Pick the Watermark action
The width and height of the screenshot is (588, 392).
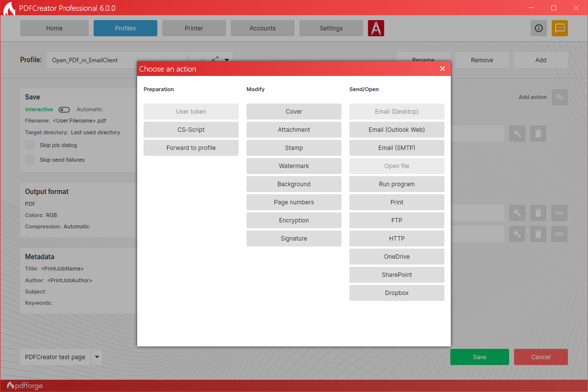coord(294,166)
